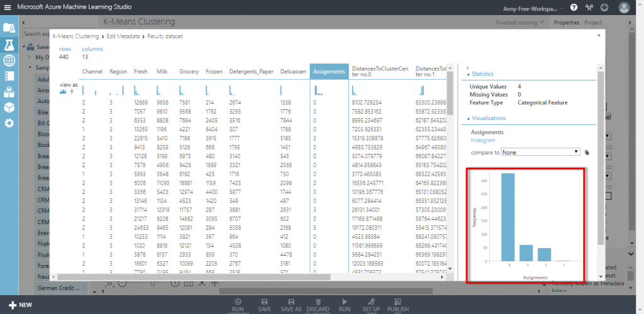Select the Delicassen column header
Viewport: 644px width, 314px height.
(x=293, y=72)
